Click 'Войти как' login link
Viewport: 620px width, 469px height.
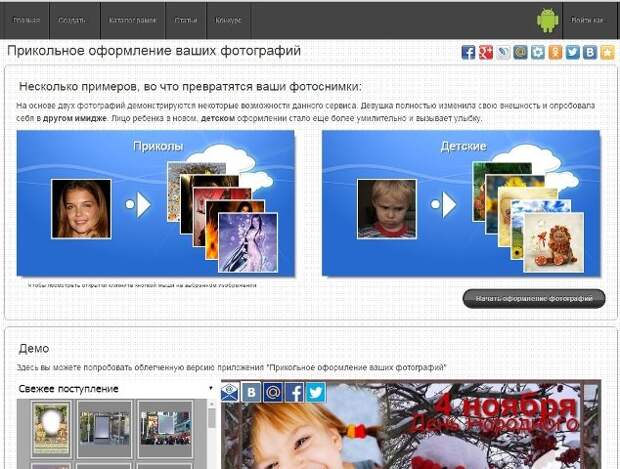[587, 20]
